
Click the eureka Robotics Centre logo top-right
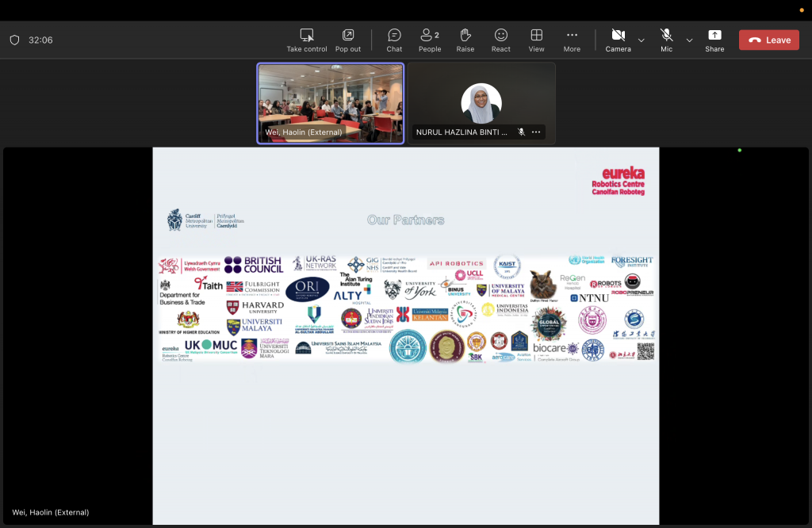(x=619, y=181)
